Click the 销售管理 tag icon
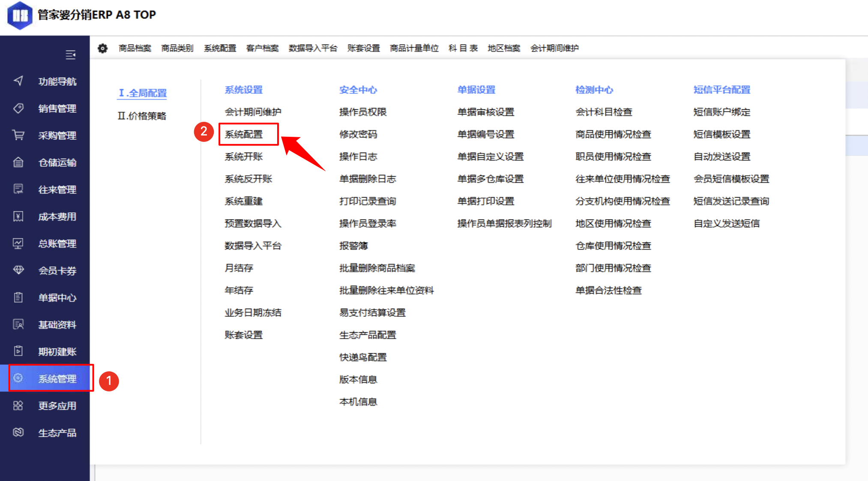The height and width of the screenshot is (481, 868). coord(18,108)
